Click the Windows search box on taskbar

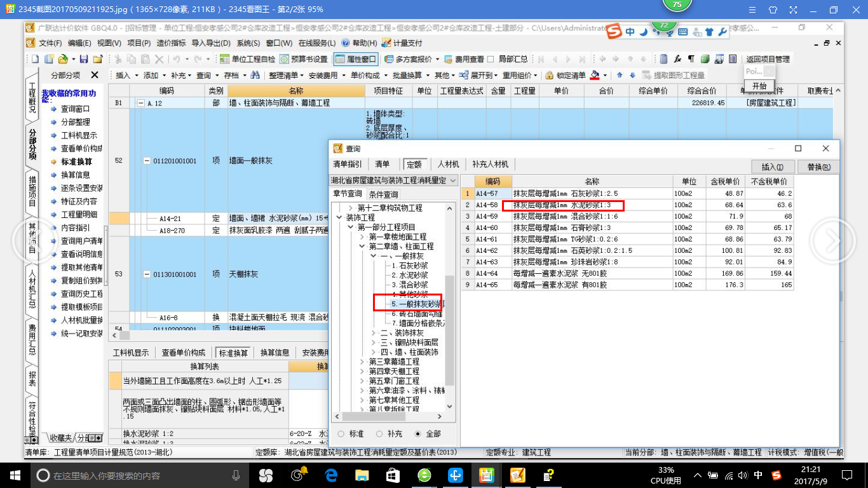click(139, 475)
